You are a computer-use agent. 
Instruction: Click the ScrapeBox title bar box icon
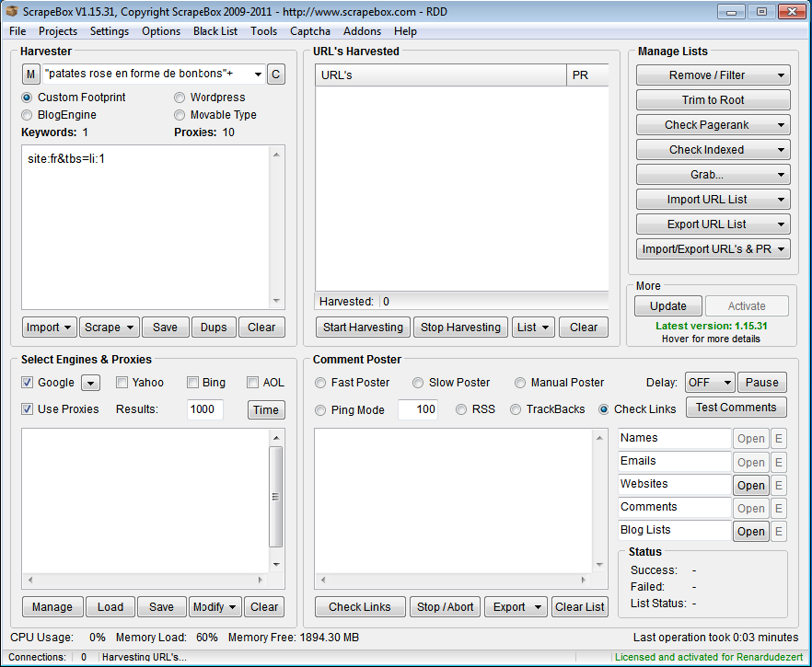tap(11, 11)
